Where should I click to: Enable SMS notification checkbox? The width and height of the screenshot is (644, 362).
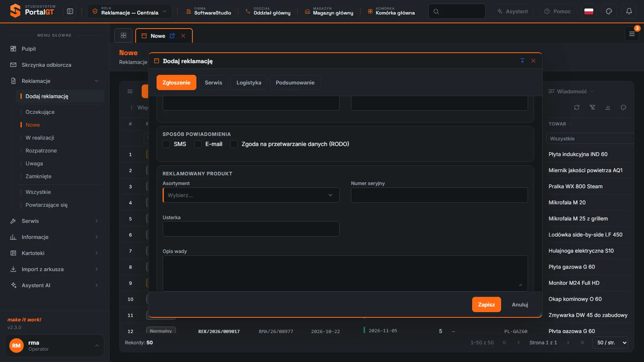pos(166,144)
